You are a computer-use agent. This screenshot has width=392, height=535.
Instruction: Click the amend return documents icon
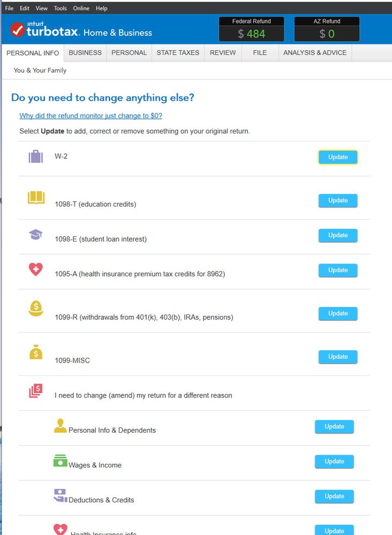(35, 390)
